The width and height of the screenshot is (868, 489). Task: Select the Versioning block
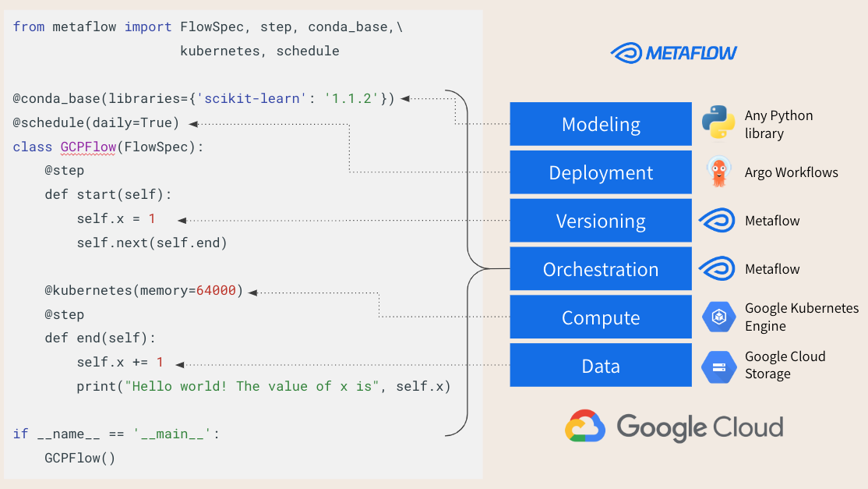[x=601, y=221]
